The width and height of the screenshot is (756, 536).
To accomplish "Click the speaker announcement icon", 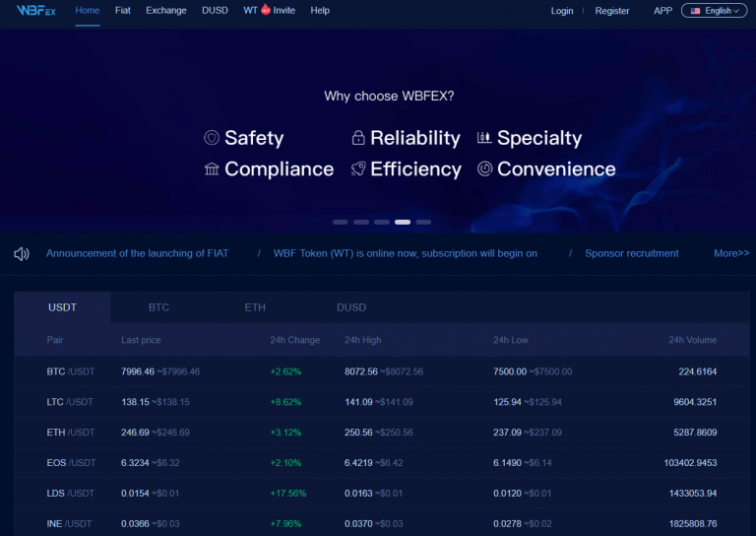I will [22, 254].
